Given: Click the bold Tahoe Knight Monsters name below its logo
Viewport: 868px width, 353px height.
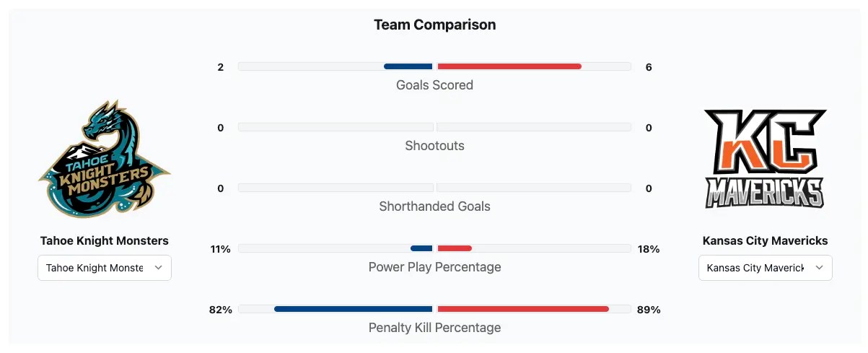Looking at the screenshot, I should [105, 240].
